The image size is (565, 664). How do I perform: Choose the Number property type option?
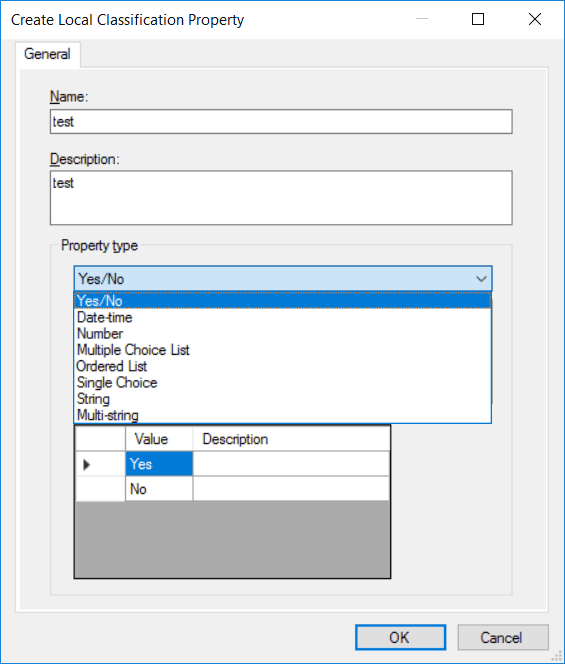(282, 334)
